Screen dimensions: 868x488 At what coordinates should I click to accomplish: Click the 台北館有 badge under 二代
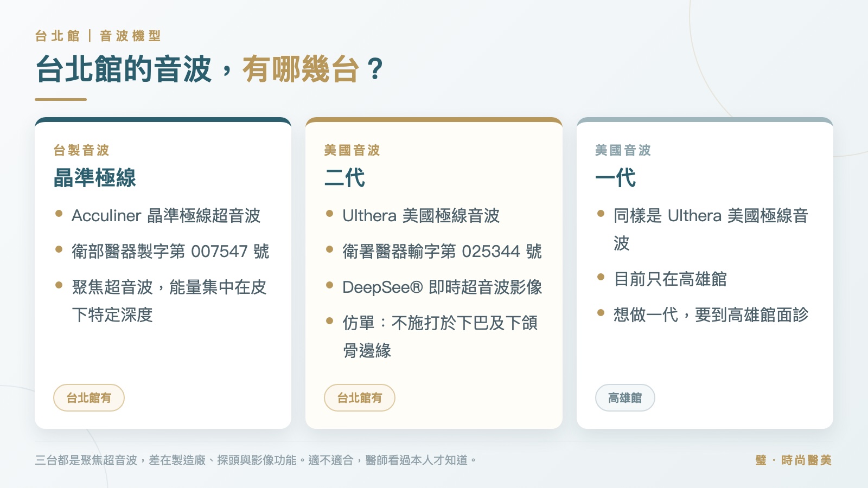[360, 398]
